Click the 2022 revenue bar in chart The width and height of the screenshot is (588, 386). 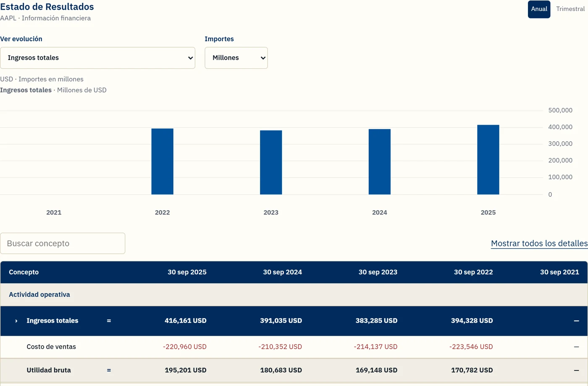coord(163,162)
